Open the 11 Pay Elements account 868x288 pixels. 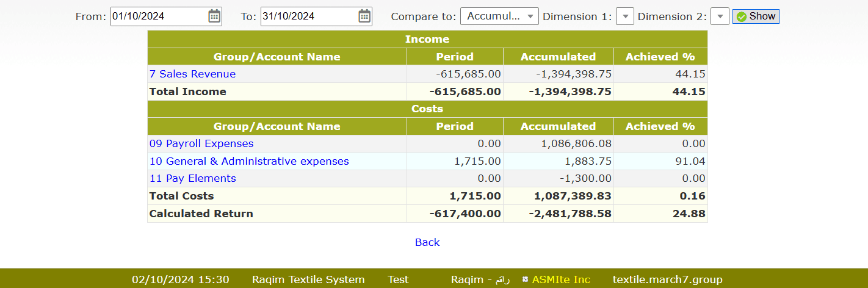[192, 178]
